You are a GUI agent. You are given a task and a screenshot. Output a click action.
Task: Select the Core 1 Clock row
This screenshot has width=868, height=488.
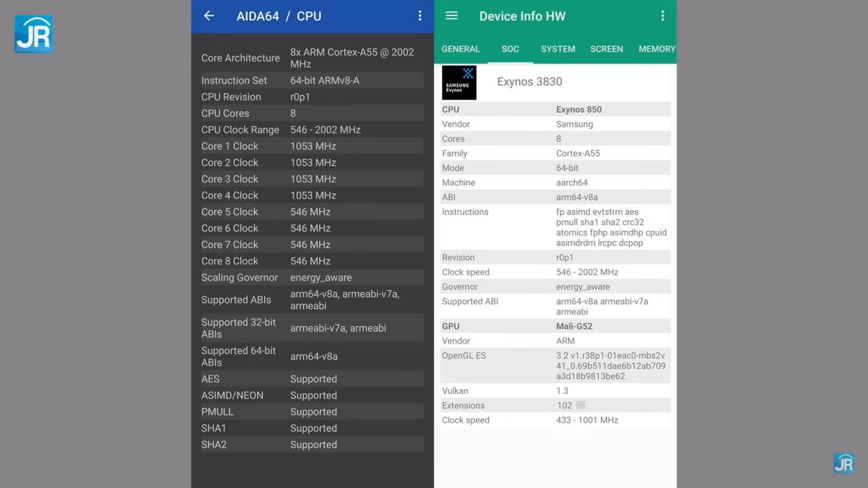click(x=312, y=146)
